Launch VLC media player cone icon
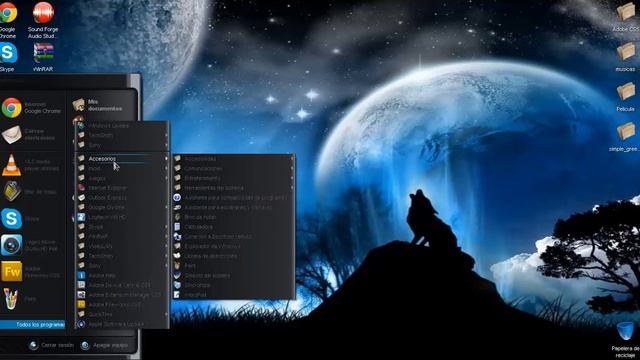This screenshot has width=640, height=360. 11,165
